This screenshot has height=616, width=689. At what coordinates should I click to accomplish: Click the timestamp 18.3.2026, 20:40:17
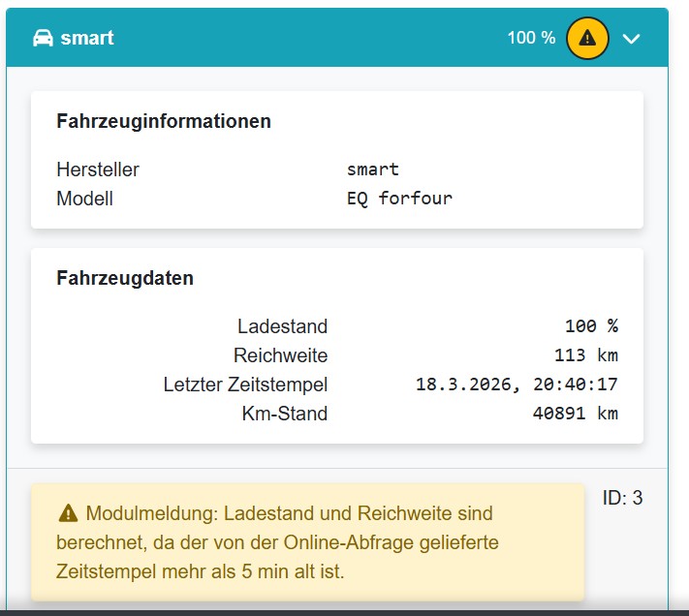(517, 385)
